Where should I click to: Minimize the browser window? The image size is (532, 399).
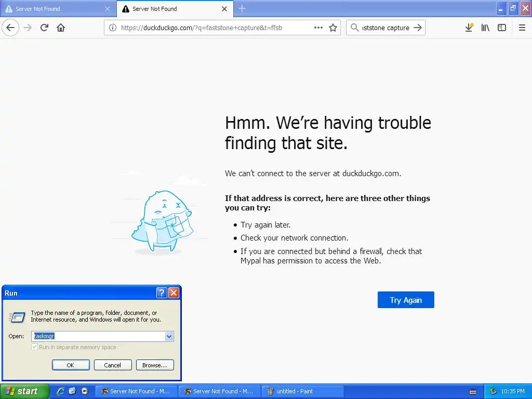click(501, 8)
